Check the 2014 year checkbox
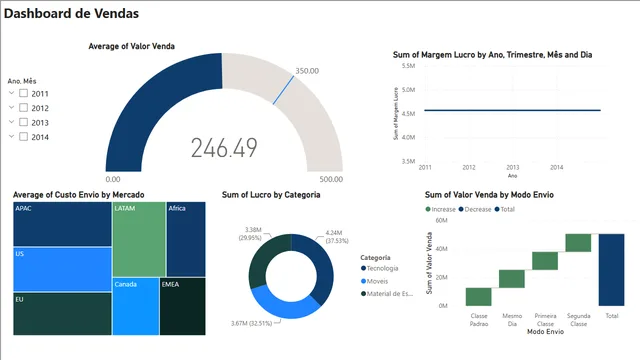640x360 pixels. 24,136
